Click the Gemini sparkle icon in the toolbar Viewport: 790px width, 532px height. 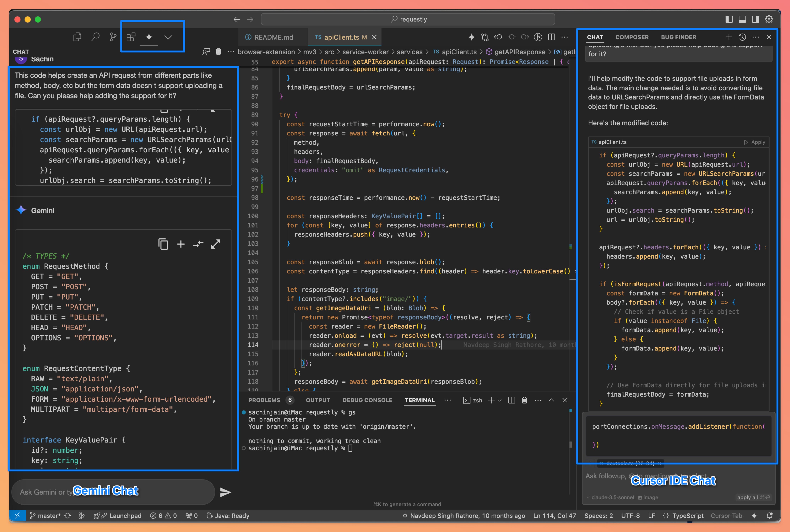point(149,37)
